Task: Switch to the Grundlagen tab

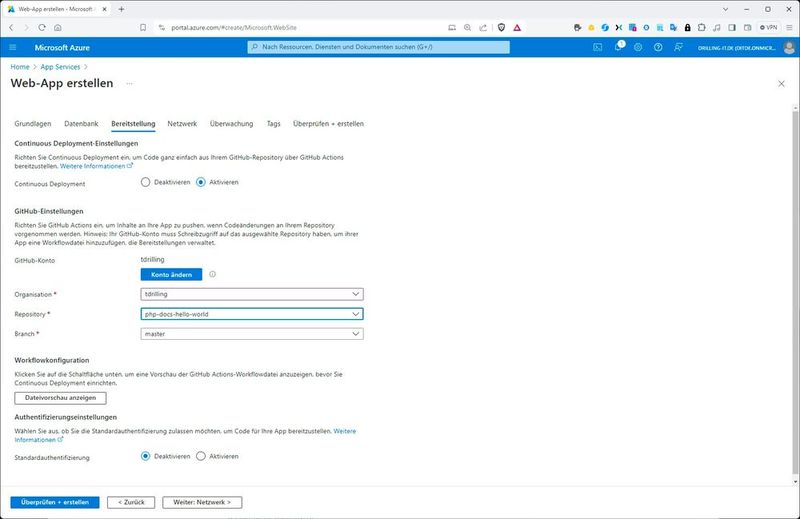Action: [33, 123]
